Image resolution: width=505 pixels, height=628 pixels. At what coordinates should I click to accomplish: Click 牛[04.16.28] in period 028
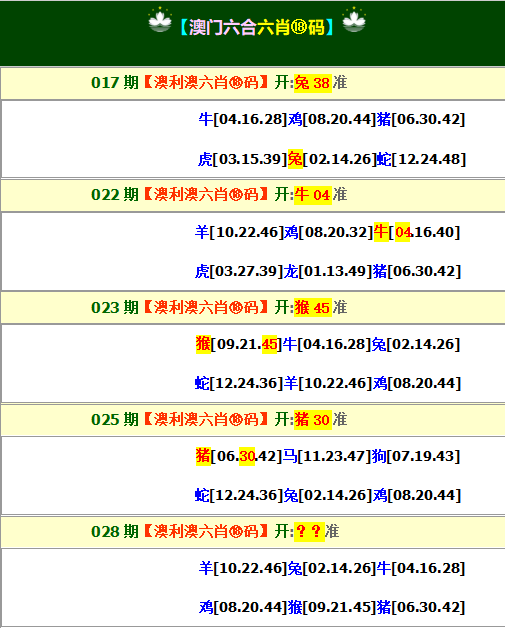tap(421, 568)
